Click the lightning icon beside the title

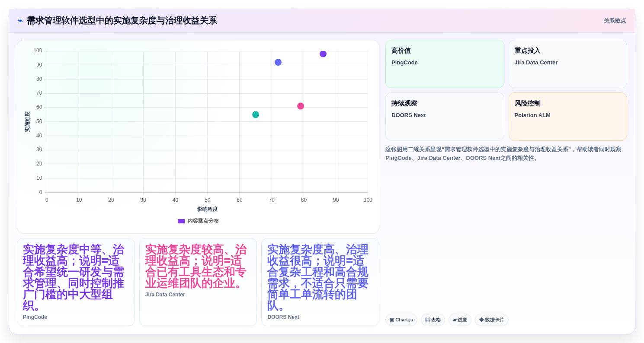point(20,21)
